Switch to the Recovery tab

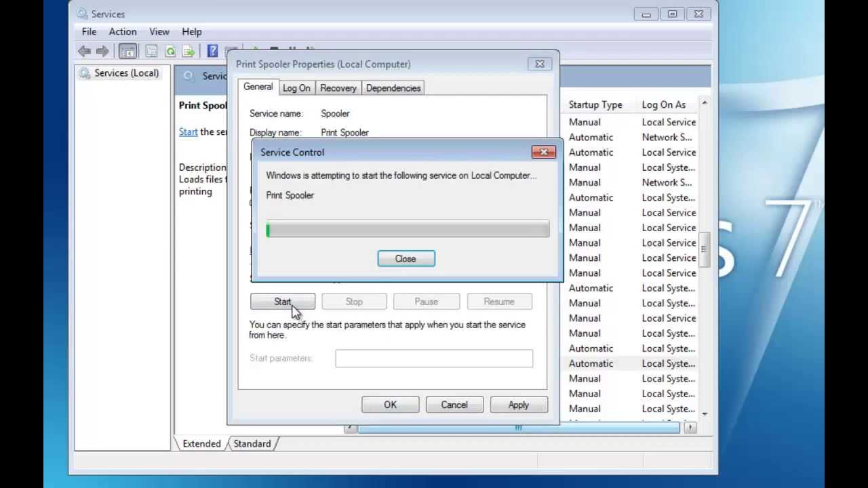pyautogui.click(x=338, y=88)
